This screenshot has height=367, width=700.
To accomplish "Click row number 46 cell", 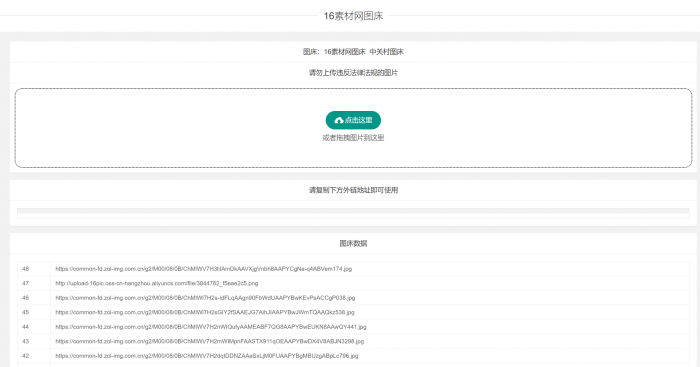I will coord(34,298).
